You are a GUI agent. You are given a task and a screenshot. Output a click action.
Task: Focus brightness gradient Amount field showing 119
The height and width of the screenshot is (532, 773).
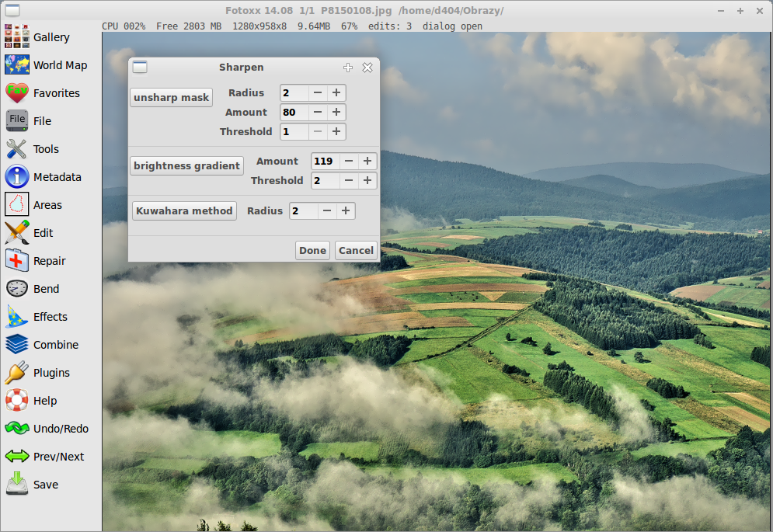point(326,162)
